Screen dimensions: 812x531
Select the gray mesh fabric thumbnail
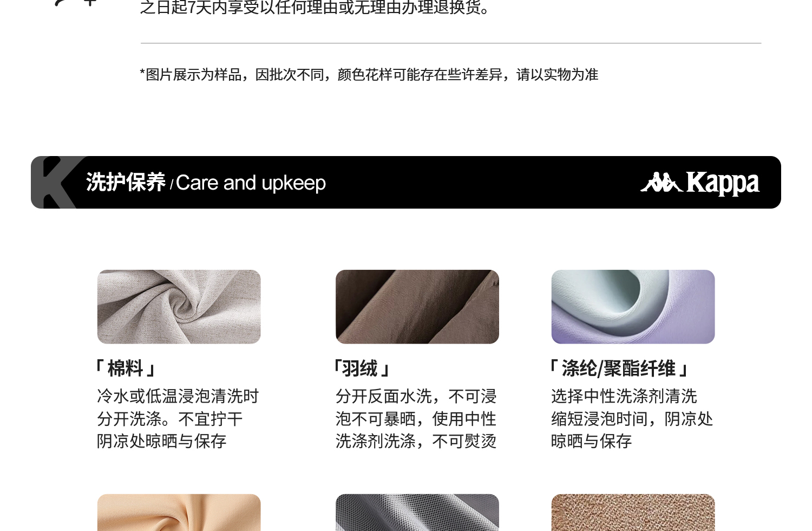[x=417, y=513]
